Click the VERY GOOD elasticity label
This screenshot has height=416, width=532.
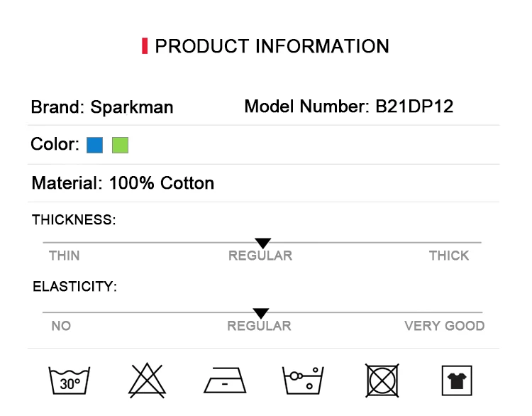click(x=445, y=326)
